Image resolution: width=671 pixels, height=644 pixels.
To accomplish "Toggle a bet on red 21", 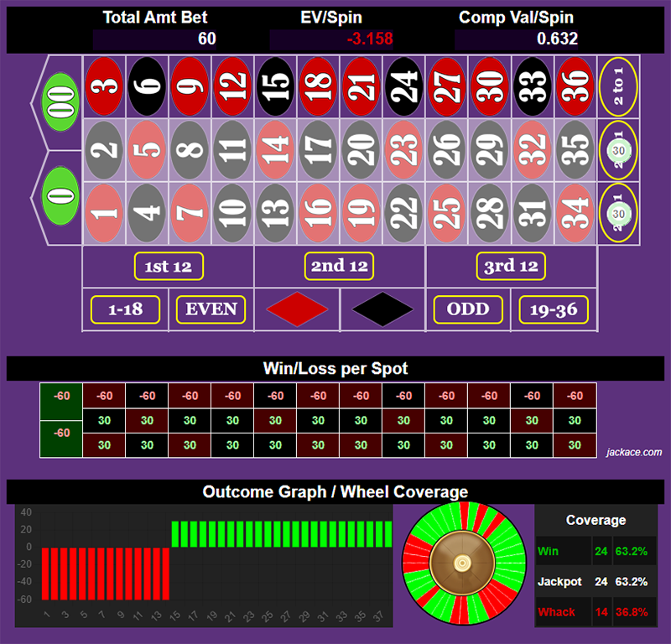I will (361, 88).
